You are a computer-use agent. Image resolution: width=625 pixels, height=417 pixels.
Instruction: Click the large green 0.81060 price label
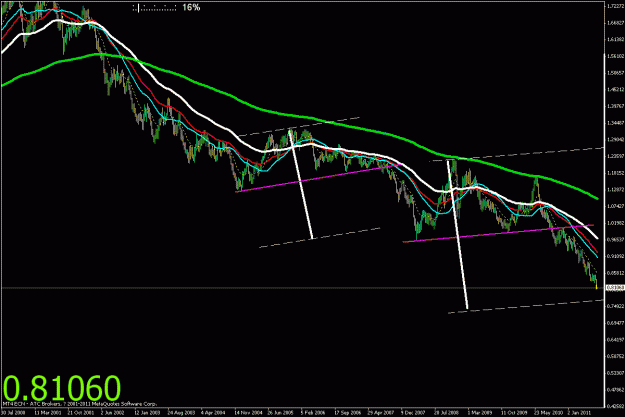(62, 388)
